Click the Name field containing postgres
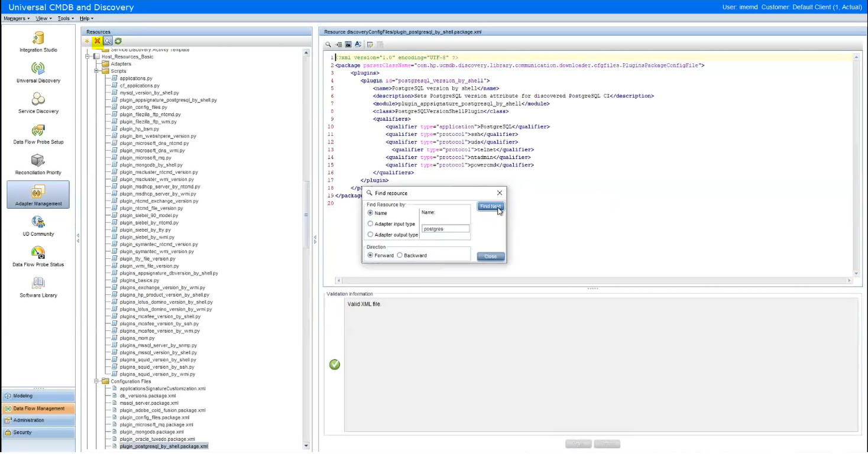The height and width of the screenshot is (461, 868). (x=445, y=229)
